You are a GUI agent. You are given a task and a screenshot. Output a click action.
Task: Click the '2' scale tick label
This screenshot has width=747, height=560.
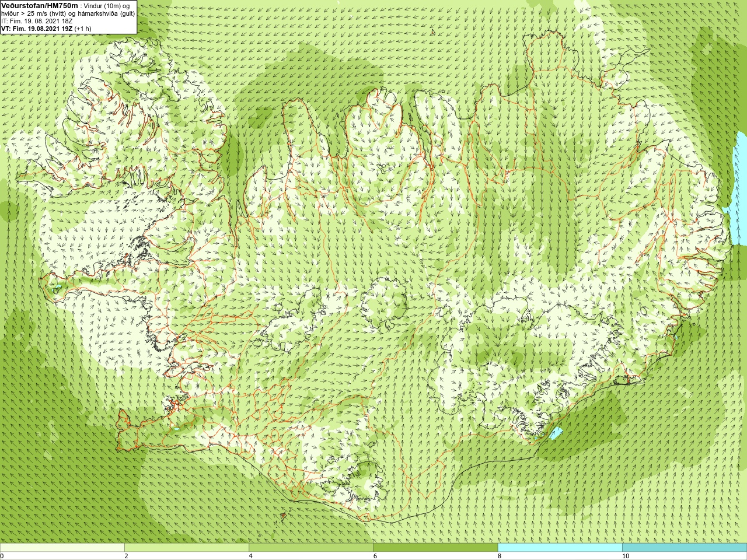pyautogui.click(x=126, y=556)
